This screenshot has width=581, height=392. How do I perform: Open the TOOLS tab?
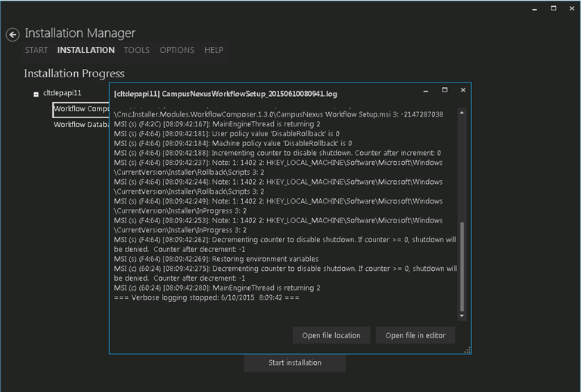(x=137, y=51)
